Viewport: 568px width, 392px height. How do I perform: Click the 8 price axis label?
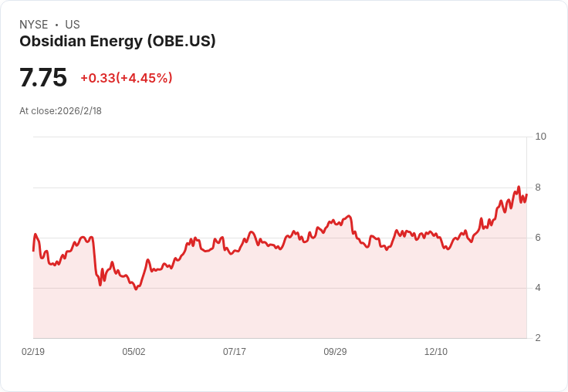click(x=538, y=188)
